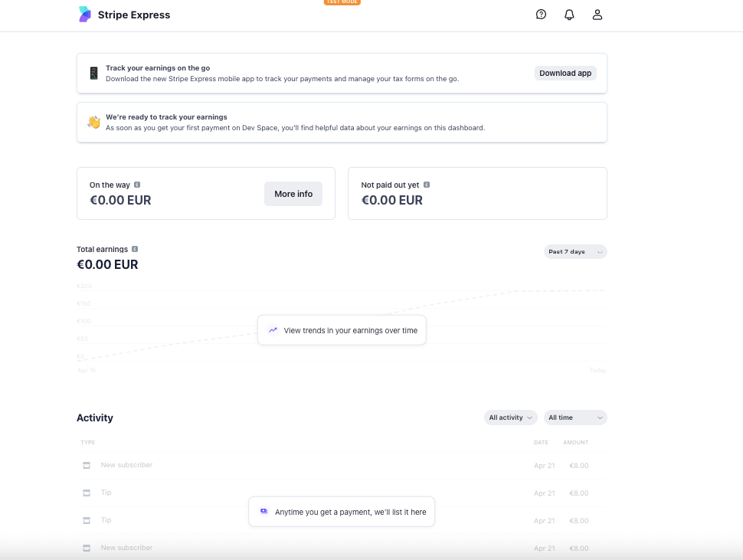Screen dimensions: 743x560
Task: Click the mobile phone icon in app banner
Action: coord(93,73)
